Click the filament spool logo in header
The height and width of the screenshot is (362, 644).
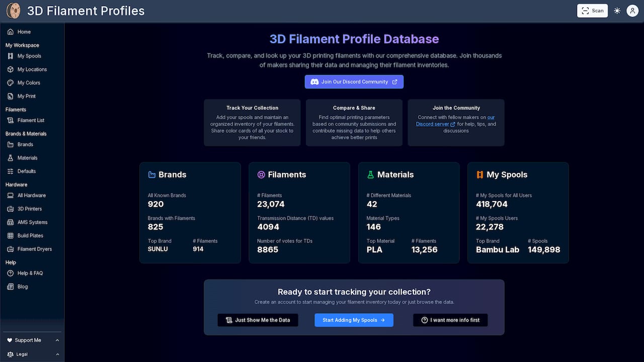(x=14, y=11)
